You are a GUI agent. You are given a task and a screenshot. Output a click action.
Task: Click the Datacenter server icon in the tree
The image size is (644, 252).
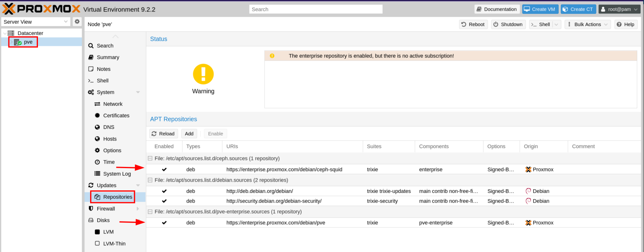(x=11, y=33)
